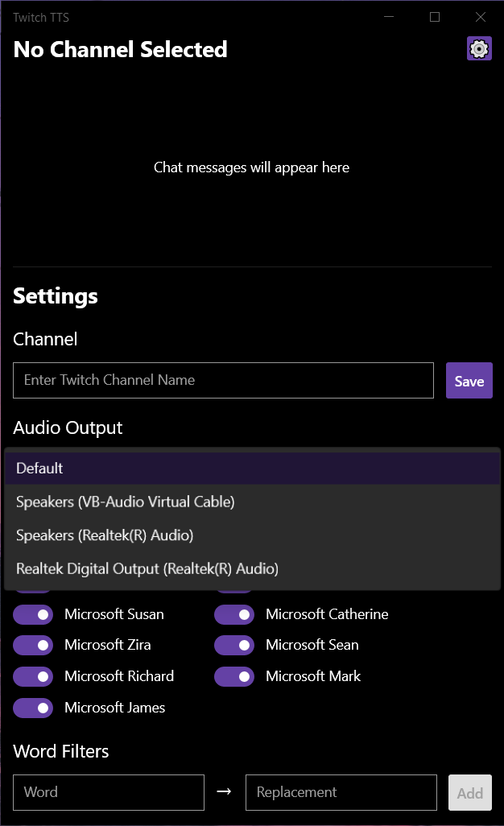
Task: Click the Replacement text field
Action: pyautogui.click(x=341, y=792)
